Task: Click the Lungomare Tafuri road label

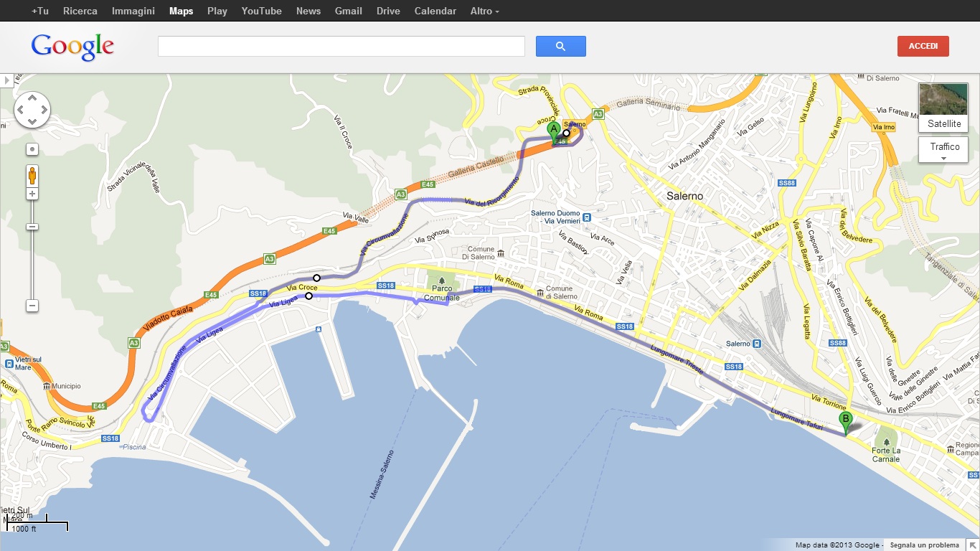Action: click(x=797, y=420)
